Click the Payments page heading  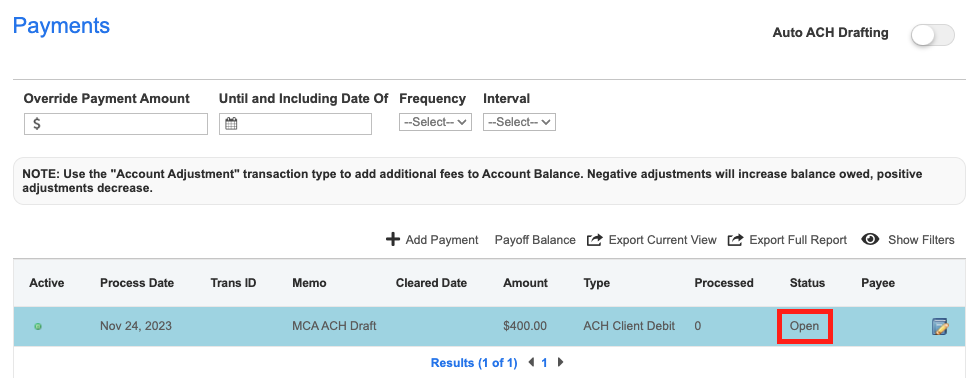[x=61, y=25]
